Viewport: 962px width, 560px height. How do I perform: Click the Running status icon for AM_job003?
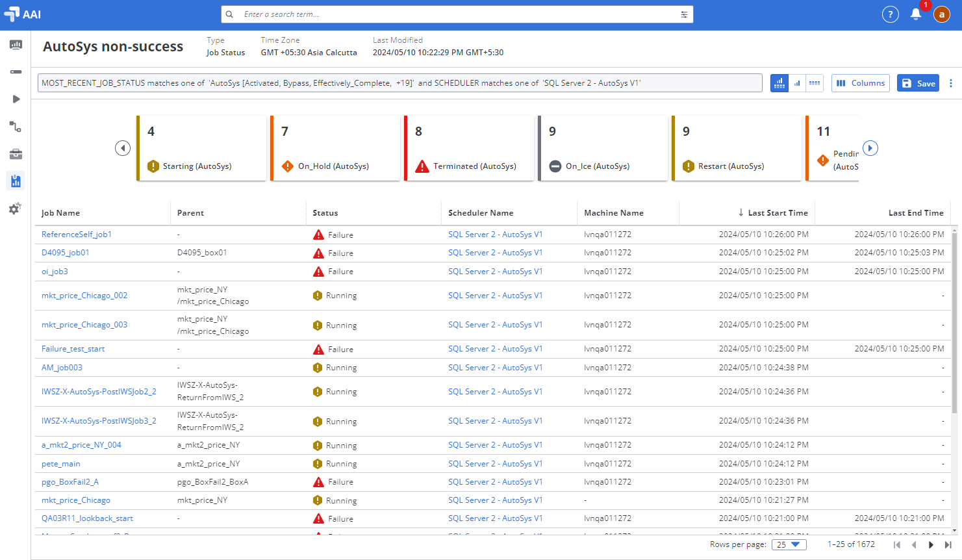click(x=318, y=368)
